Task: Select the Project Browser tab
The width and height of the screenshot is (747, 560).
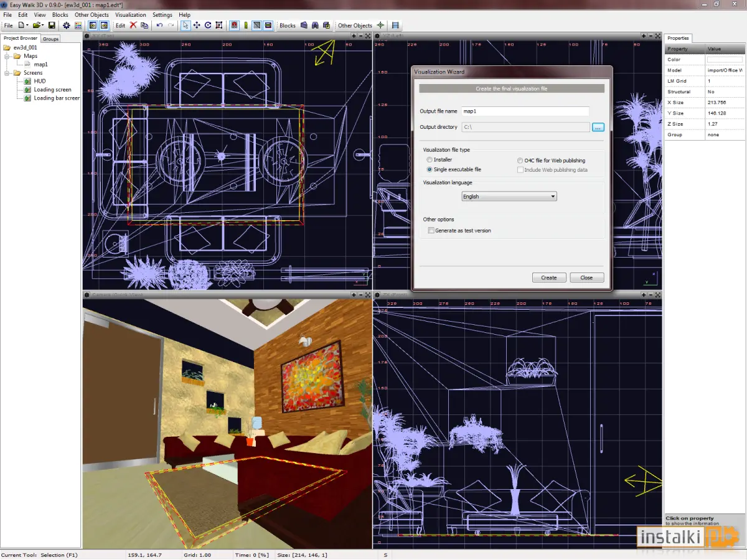Action: 21,38
